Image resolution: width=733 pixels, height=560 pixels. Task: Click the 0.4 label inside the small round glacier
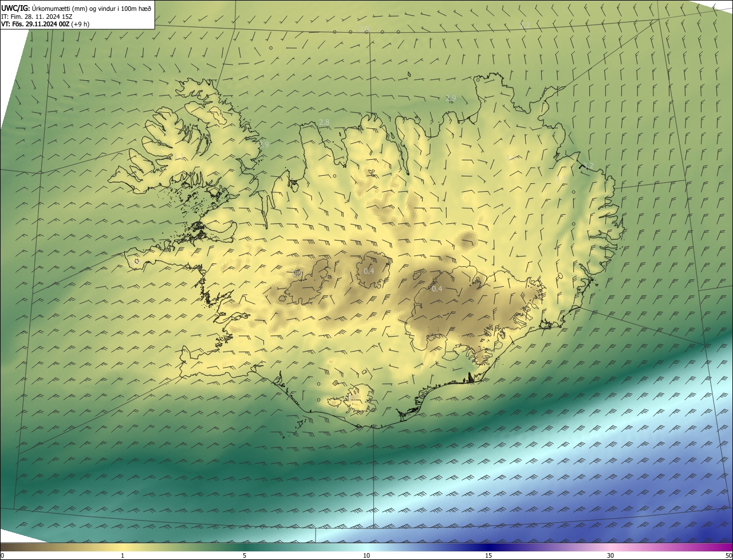pyautogui.click(x=369, y=271)
